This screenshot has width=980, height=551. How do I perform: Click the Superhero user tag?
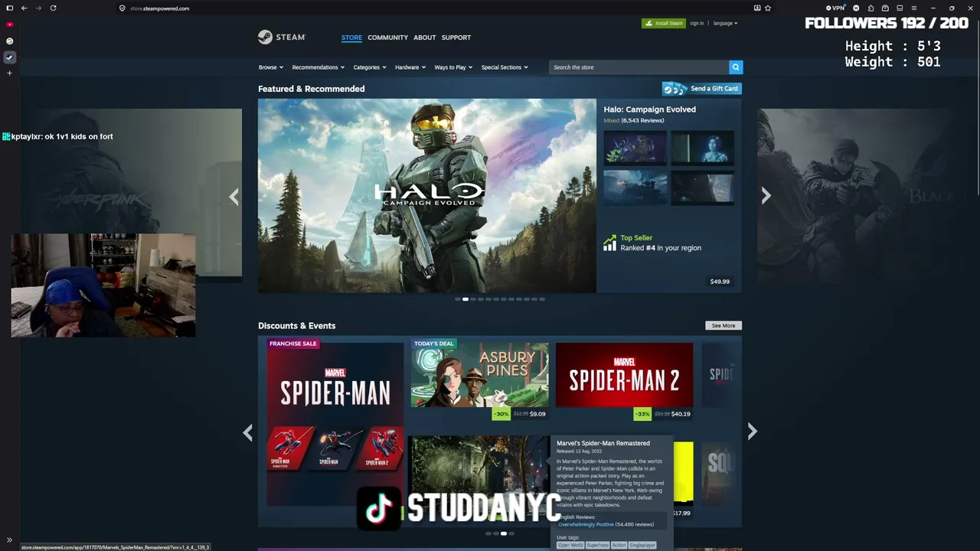[x=598, y=545]
